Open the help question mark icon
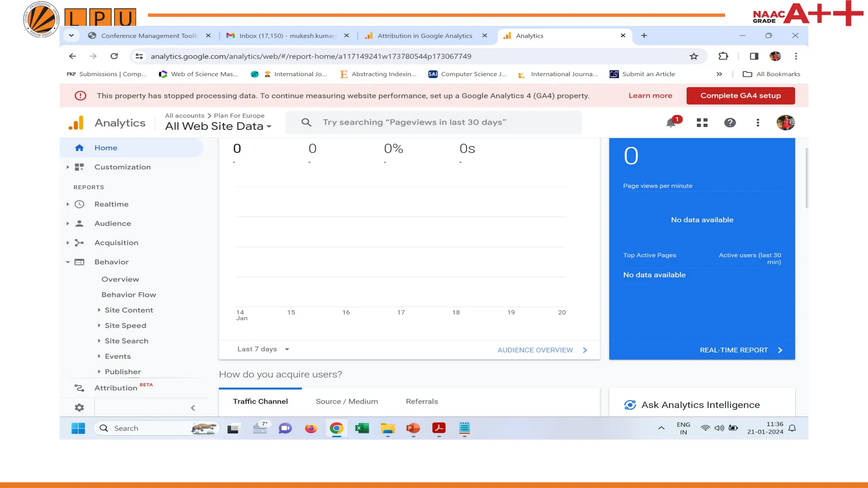This screenshot has width=868, height=488. click(729, 123)
